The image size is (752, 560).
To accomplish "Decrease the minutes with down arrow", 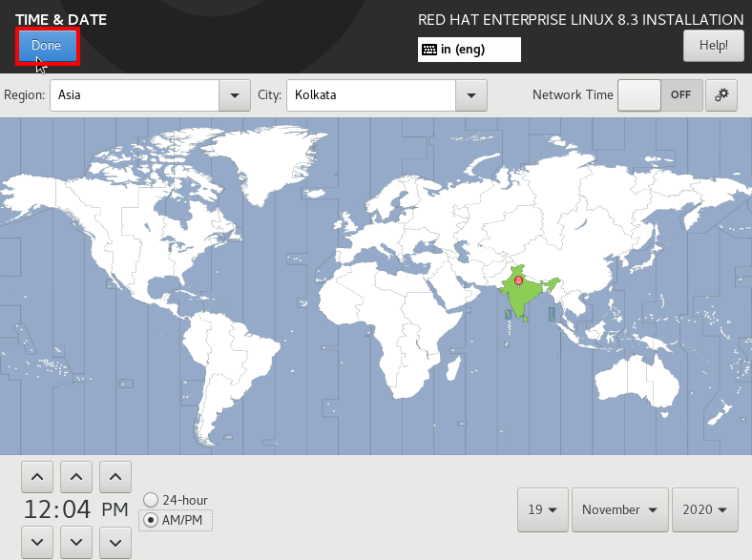I will 76,542.
